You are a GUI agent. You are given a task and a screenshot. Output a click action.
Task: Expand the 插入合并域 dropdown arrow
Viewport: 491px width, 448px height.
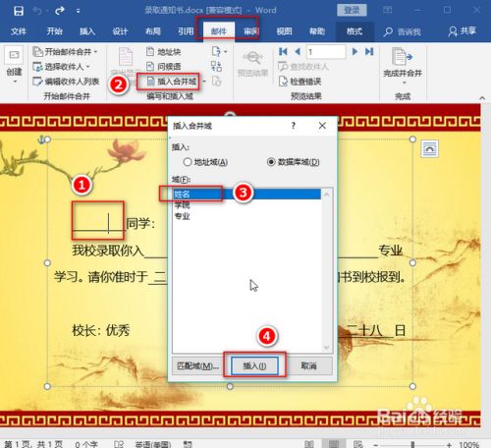point(205,82)
